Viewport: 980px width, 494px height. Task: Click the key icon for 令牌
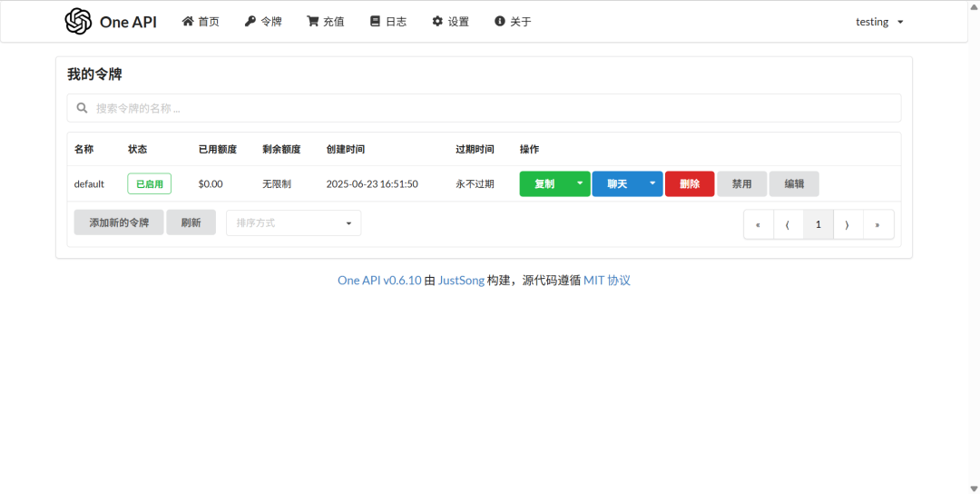click(250, 21)
